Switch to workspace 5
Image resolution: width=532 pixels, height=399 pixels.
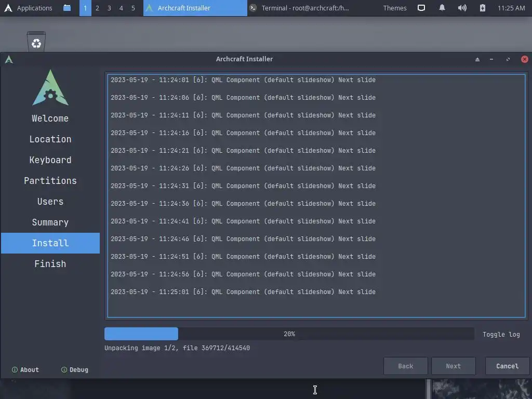click(x=133, y=8)
